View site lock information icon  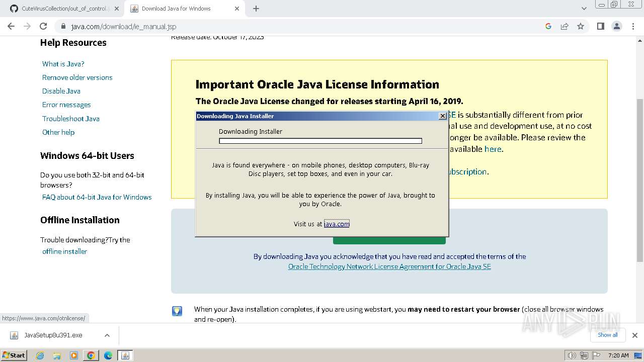point(63,26)
